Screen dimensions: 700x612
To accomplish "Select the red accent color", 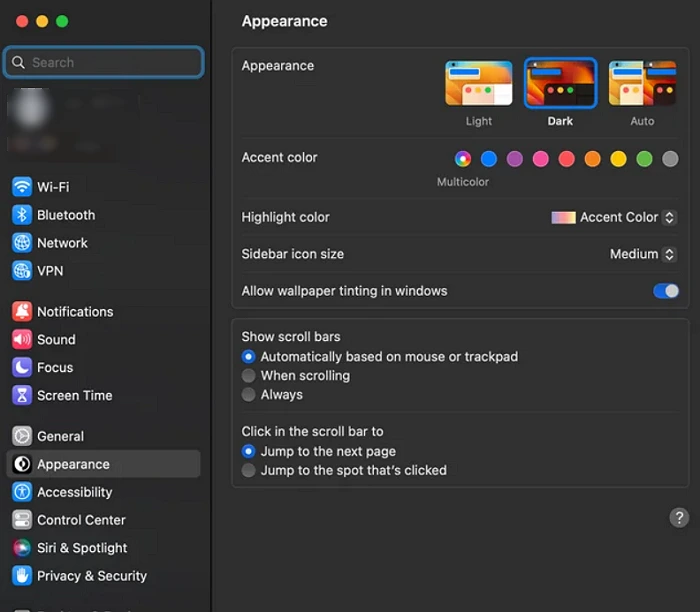I will [567, 158].
